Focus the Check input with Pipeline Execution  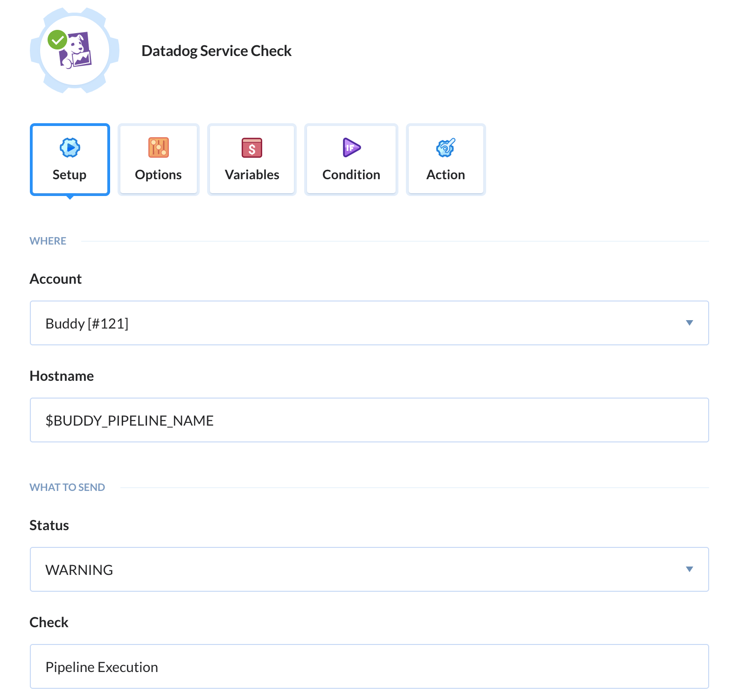(369, 666)
